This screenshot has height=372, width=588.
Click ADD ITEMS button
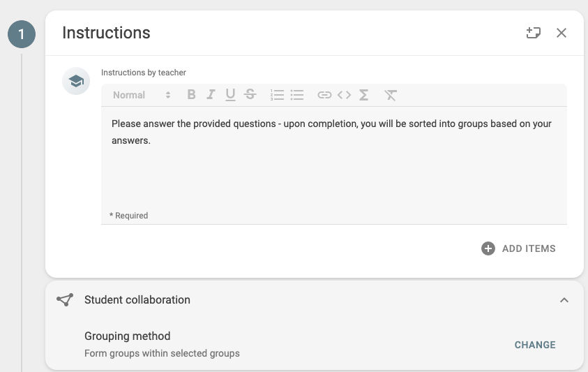(x=519, y=248)
